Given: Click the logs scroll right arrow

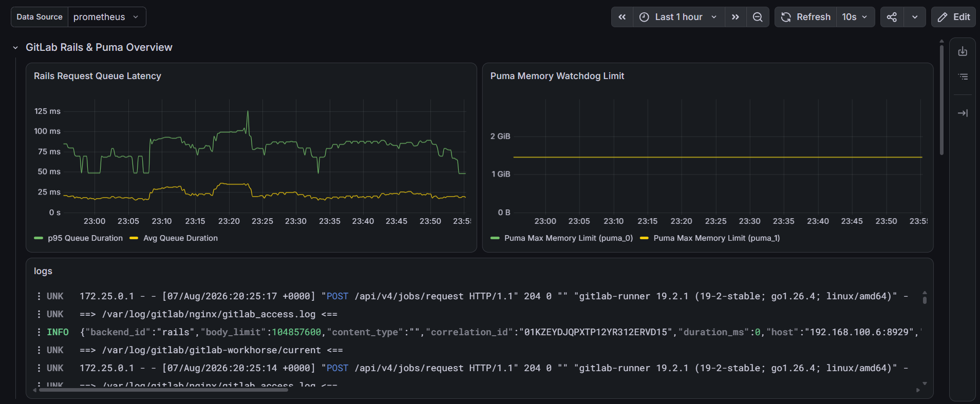Looking at the screenshot, I should pos(918,390).
